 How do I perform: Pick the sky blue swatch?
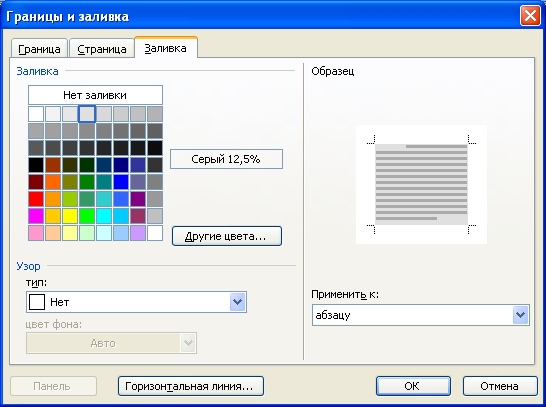[121, 216]
